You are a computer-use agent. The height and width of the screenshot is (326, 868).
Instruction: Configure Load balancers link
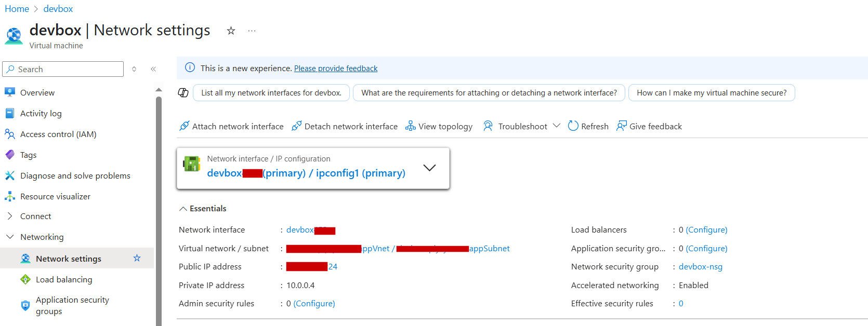pyautogui.click(x=706, y=229)
